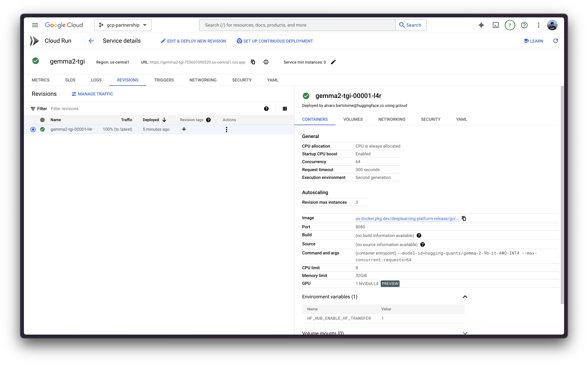Open the revision actions three-dot menu

coord(226,130)
